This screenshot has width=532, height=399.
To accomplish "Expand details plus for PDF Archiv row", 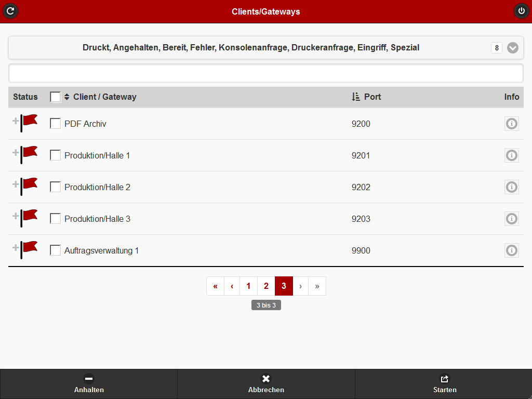I will click(16, 121).
